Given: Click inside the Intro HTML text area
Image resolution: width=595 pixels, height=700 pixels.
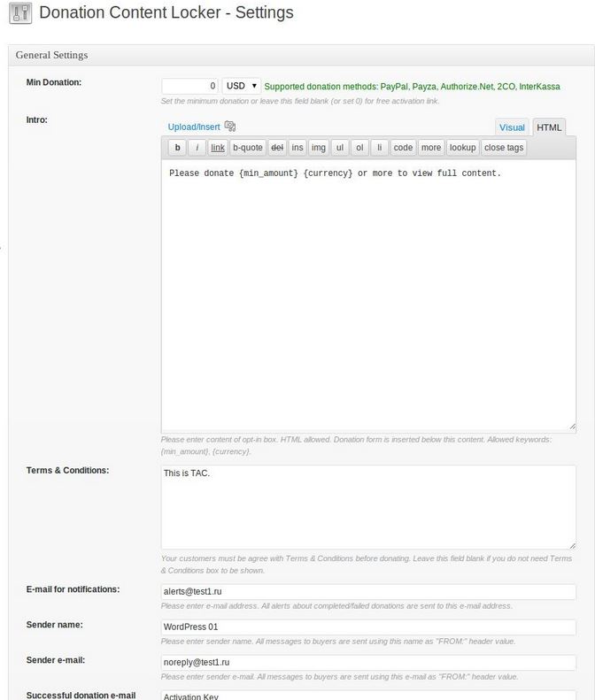Looking at the screenshot, I should point(368,296).
